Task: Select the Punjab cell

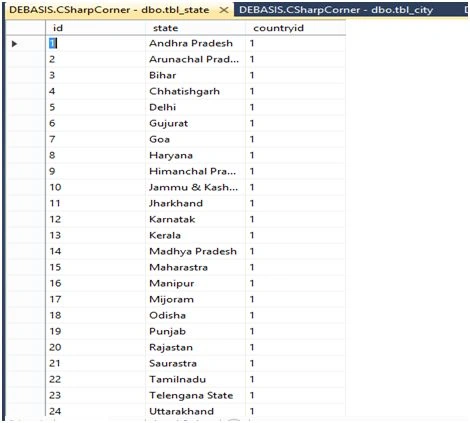Action: tap(195, 331)
